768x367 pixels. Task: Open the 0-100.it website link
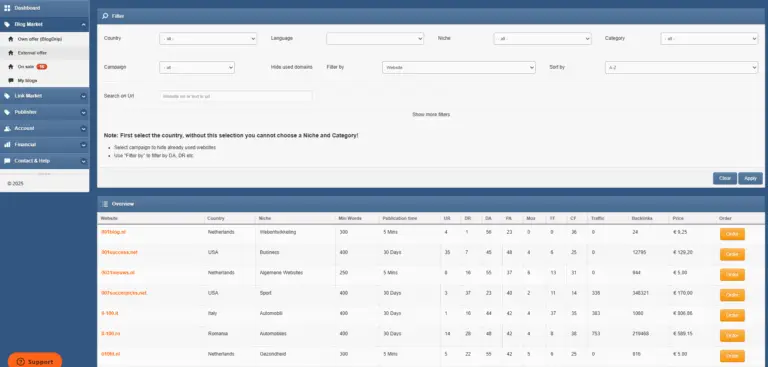(x=111, y=313)
